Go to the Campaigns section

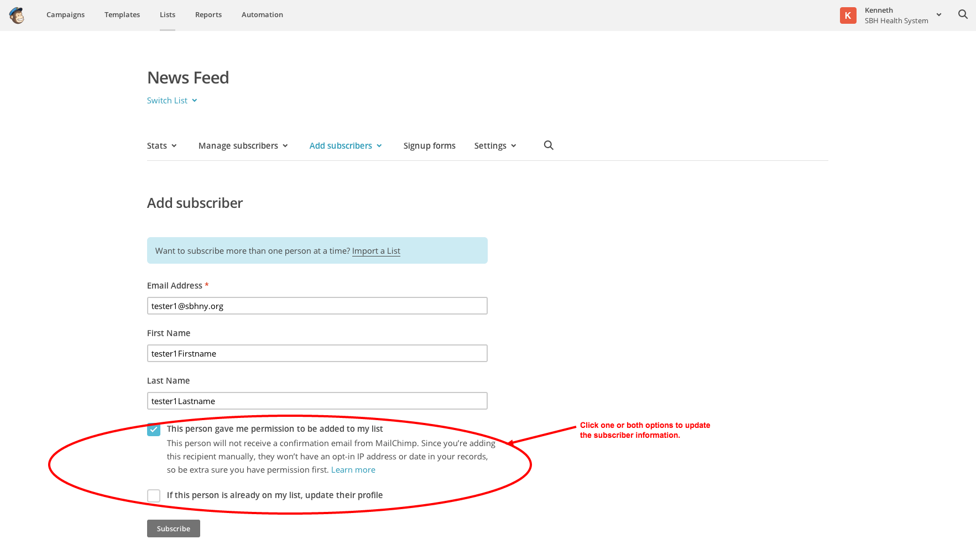coord(65,15)
